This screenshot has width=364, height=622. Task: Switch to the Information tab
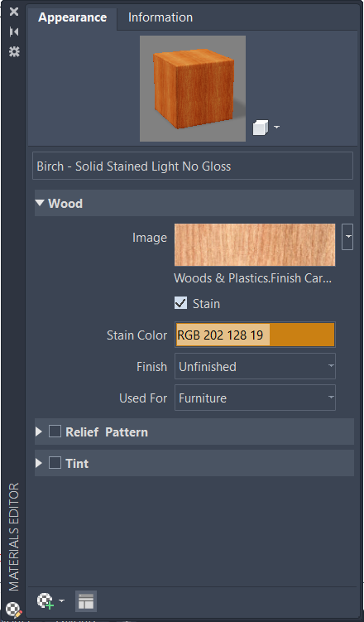click(160, 17)
